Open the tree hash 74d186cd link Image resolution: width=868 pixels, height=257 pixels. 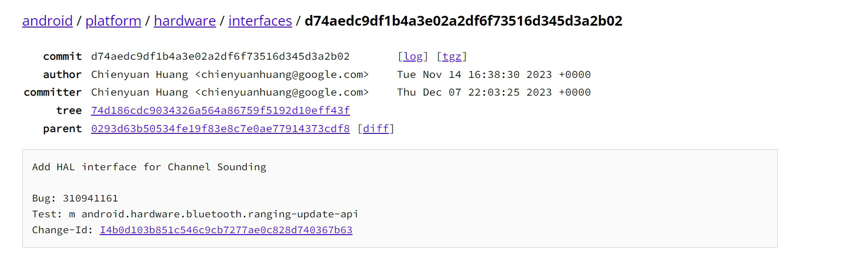[220, 111]
